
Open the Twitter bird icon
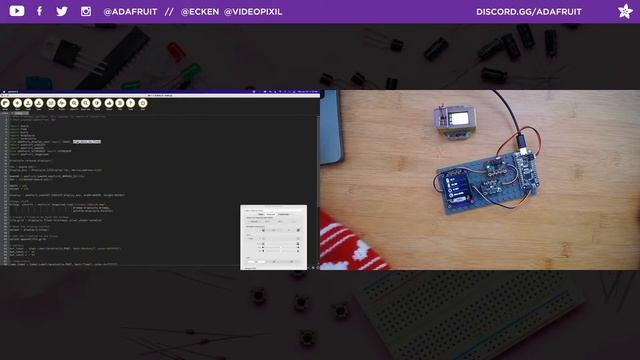62,11
